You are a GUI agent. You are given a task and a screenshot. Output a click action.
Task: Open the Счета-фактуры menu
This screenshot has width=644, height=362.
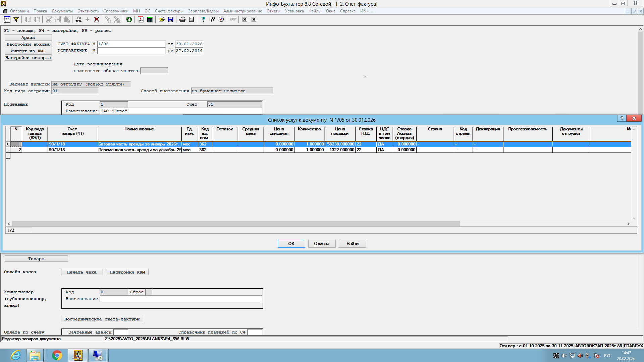point(169,11)
